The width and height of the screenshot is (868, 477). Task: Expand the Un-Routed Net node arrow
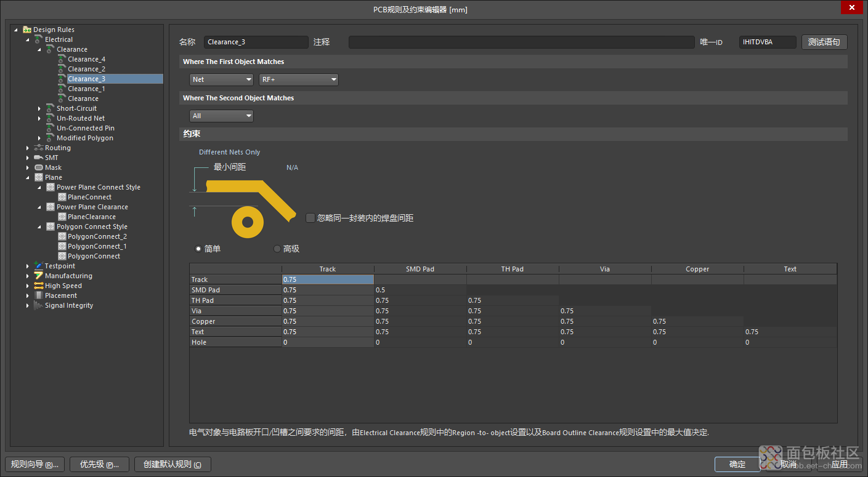click(x=40, y=118)
